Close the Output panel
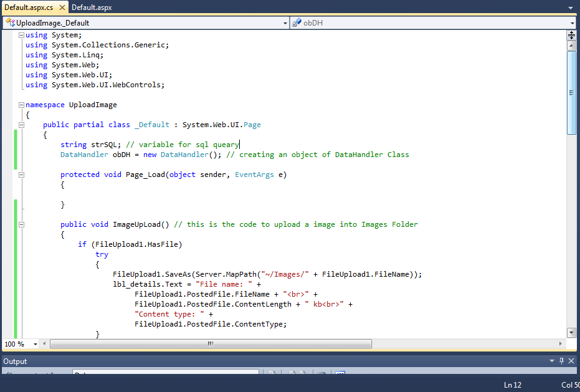580x392 pixels. coord(571,361)
